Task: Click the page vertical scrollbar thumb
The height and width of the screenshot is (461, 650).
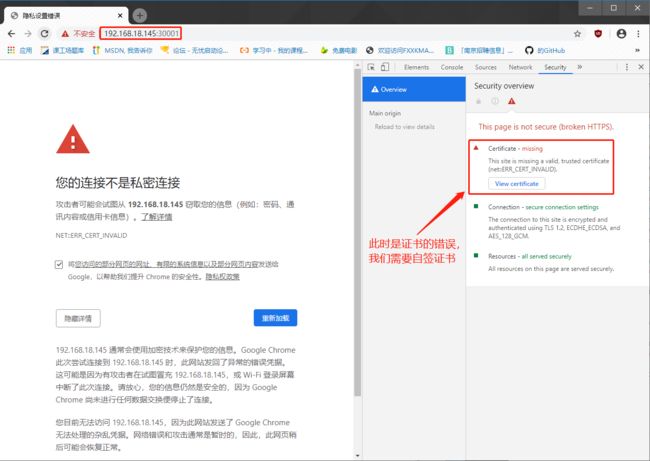Action: coord(358,232)
